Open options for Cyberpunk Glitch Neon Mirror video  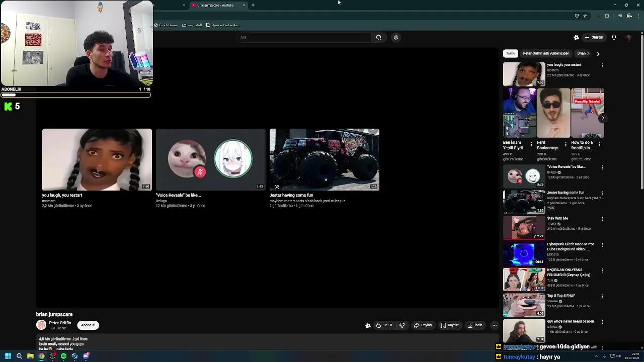coord(602,245)
